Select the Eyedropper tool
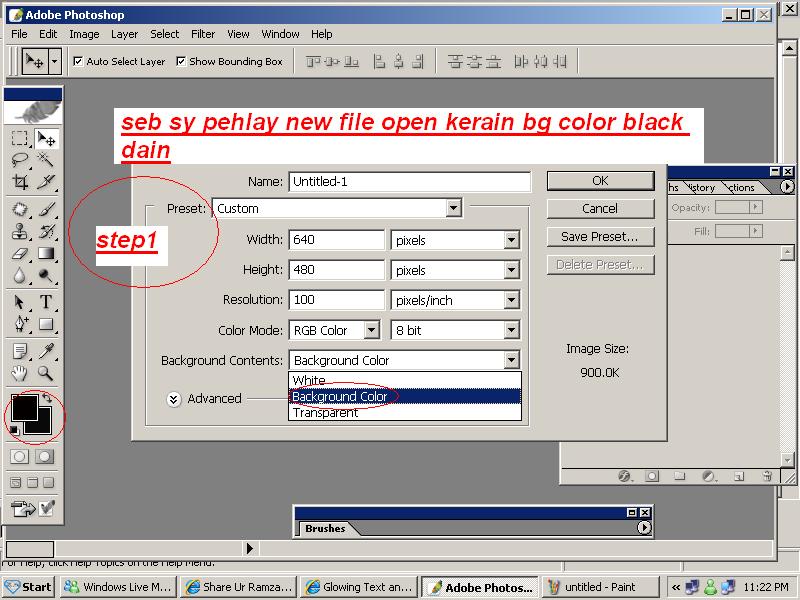The width and height of the screenshot is (800, 600). coord(46,351)
